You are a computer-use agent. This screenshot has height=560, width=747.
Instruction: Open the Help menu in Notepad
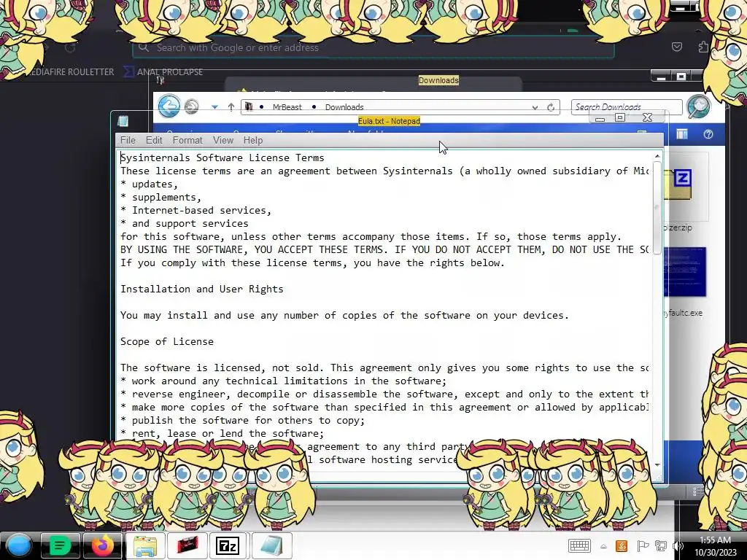[x=253, y=140]
